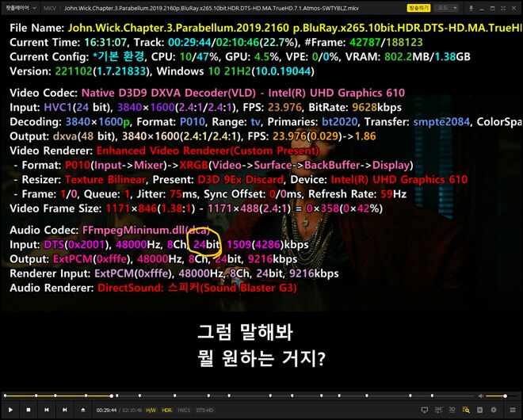
Task: Open the playlist hamburger menu icon
Action: tap(513, 410)
